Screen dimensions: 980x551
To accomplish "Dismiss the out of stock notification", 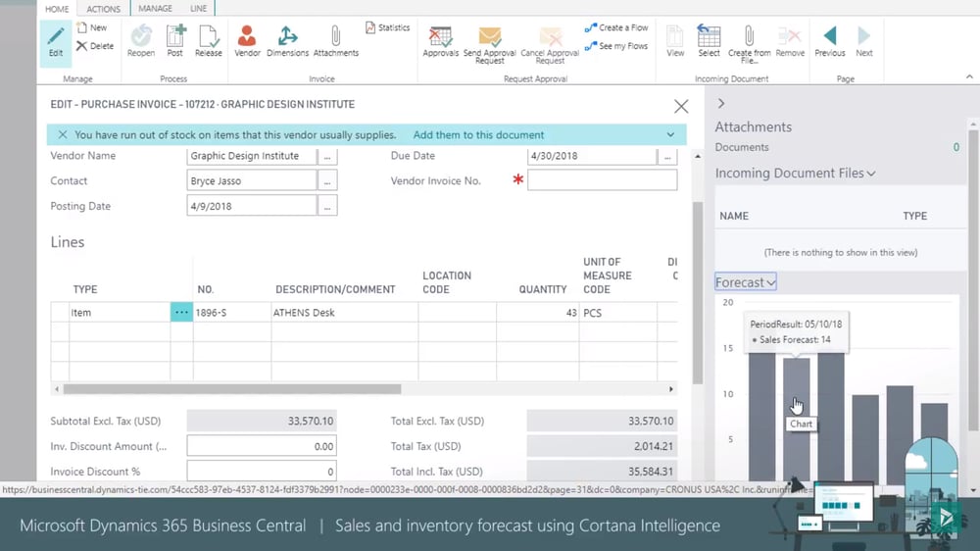I will tap(63, 134).
